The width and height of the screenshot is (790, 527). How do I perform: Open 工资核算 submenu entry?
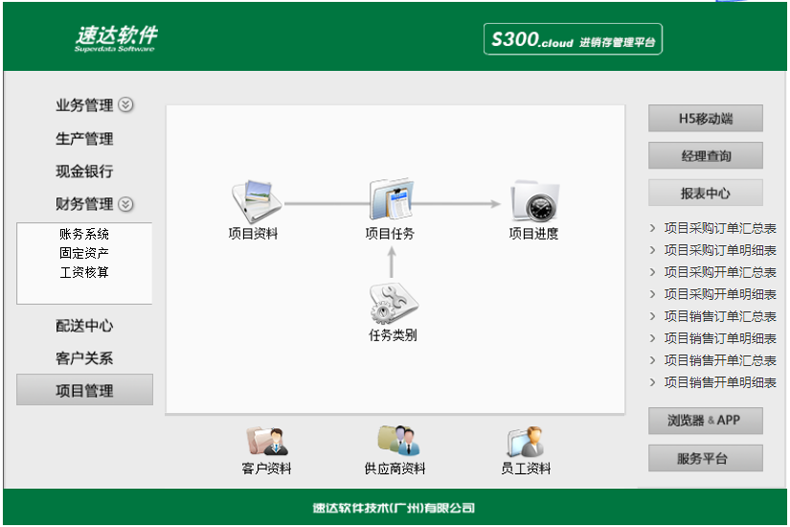tap(84, 272)
